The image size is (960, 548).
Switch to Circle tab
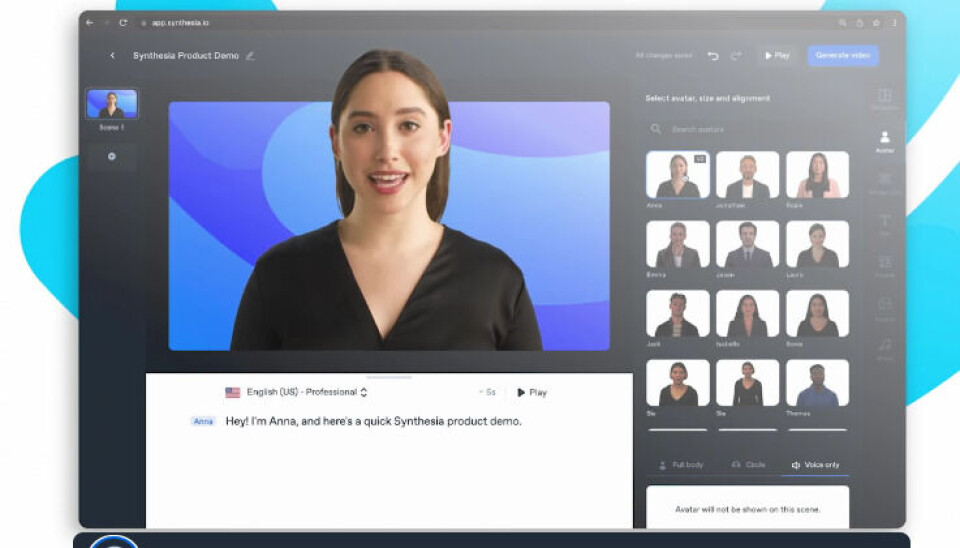(x=748, y=465)
